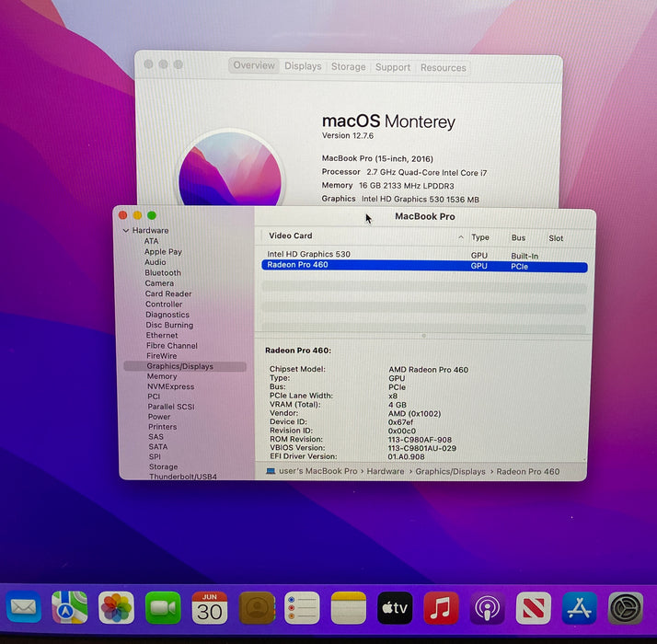Sort by the Type column header
The height and width of the screenshot is (644, 657).
(480, 237)
